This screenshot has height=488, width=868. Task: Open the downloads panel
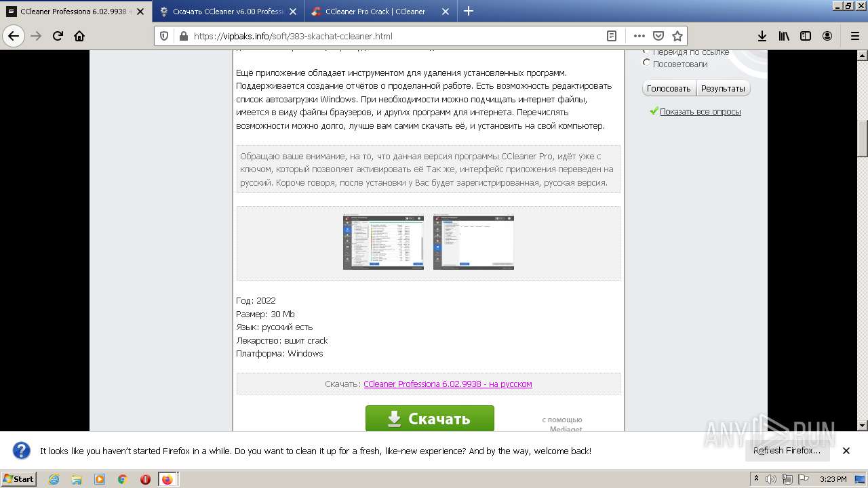762,36
